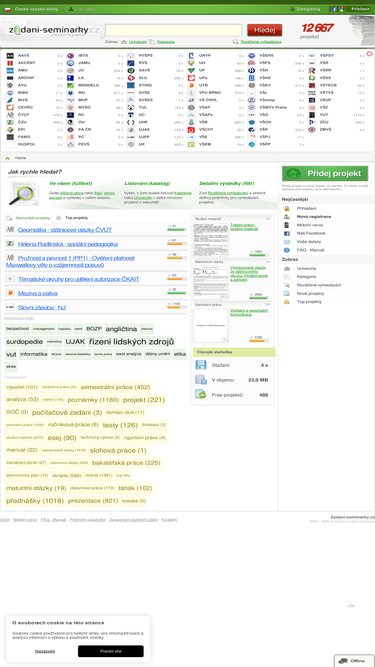Click the Přidej projekt button

pyautogui.click(x=325, y=174)
